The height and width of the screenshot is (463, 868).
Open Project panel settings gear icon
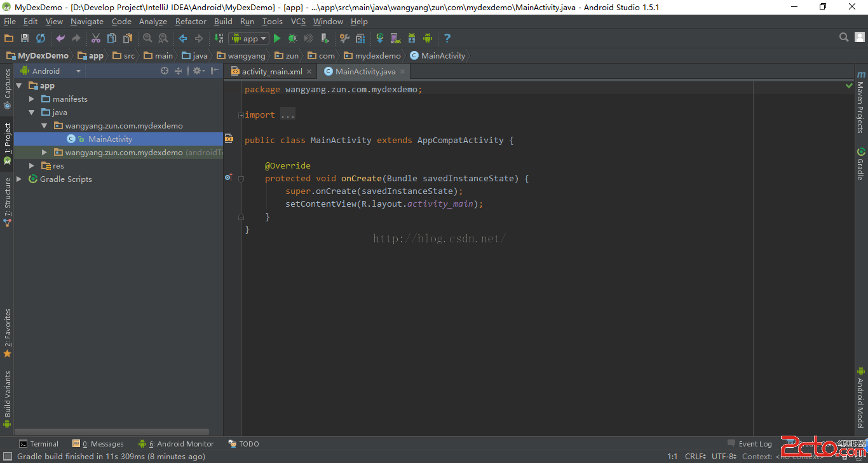tap(197, 71)
